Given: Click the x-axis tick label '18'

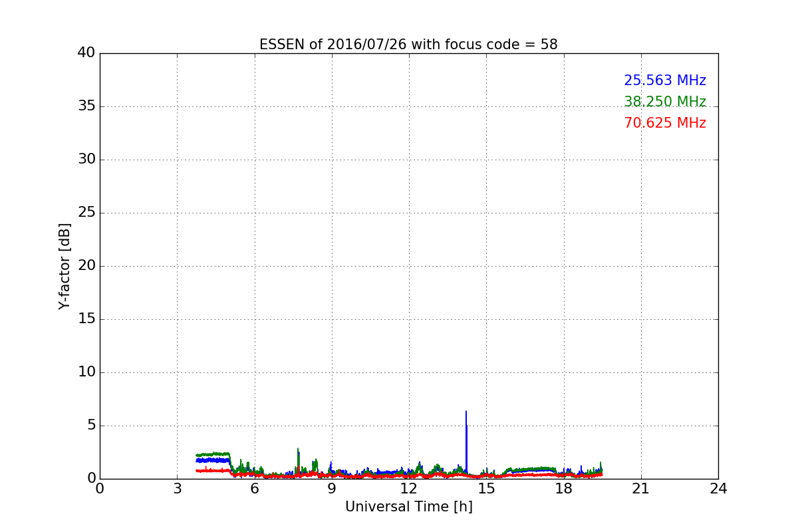Looking at the screenshot, I should click(563, 488).
